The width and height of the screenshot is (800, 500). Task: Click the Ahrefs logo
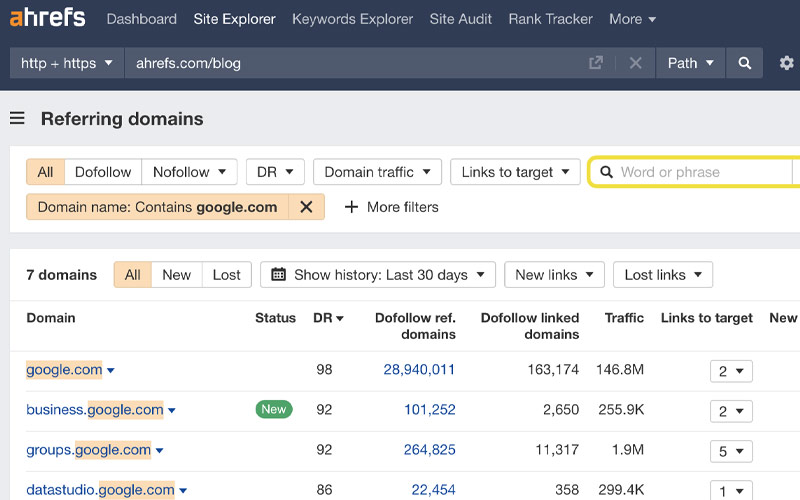[47, 17]
